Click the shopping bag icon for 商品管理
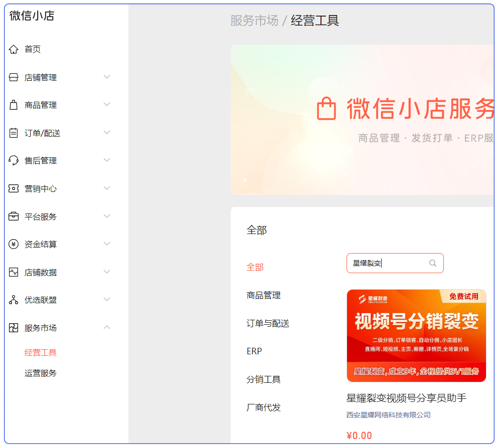Screen dimensions: 498x448 [14, 105]
